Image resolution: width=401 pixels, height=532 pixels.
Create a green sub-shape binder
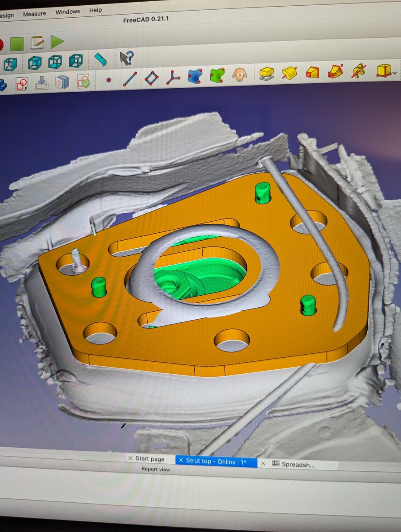pos(217,75)
